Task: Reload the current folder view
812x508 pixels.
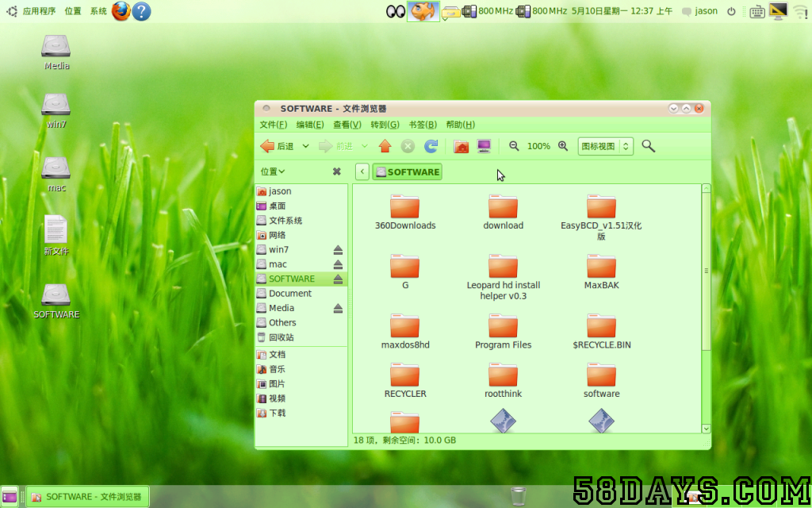Action: click(x=431, y=146)
